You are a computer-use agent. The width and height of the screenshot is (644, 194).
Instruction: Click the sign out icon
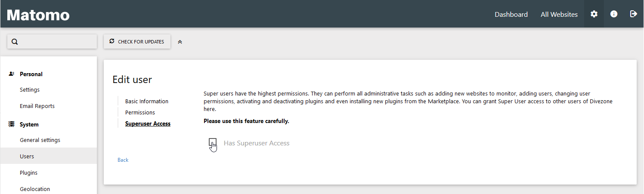tap(633, 14)
